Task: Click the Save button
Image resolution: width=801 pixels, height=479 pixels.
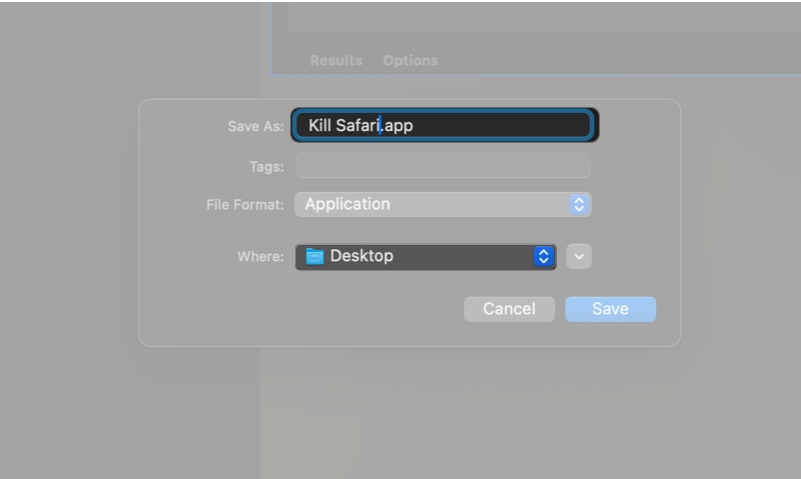Action: (610, 309)
